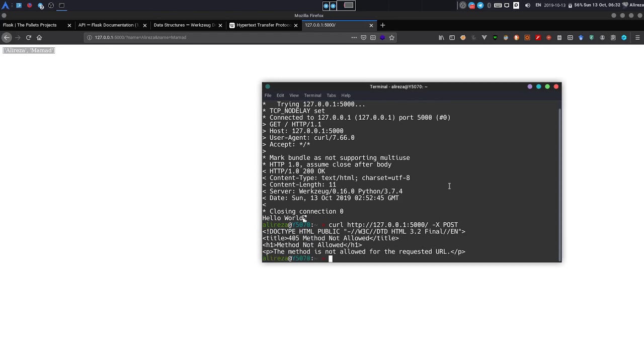Image resolution: width=644 pixels, height=362 pixels.
Task: Toggle EN keyboard layout indicator
Action: (x=538, y=5)
